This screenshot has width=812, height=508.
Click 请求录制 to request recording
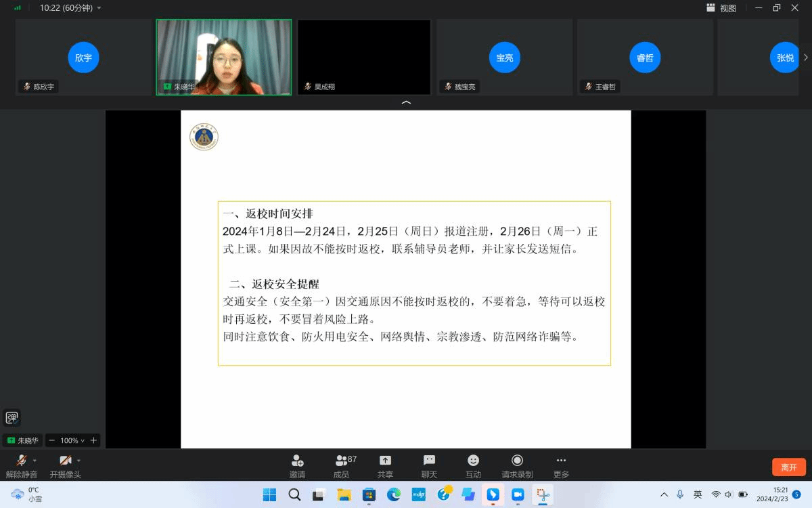(x=517, y=466)
